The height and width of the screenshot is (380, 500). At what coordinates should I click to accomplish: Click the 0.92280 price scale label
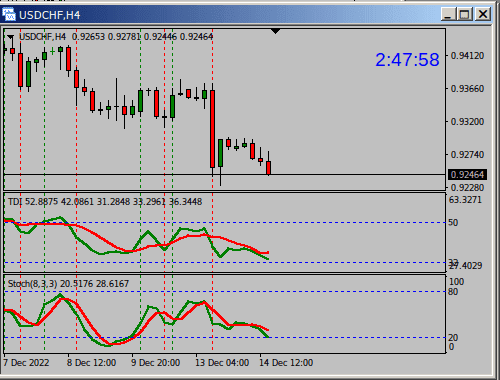tap(467, 188)
